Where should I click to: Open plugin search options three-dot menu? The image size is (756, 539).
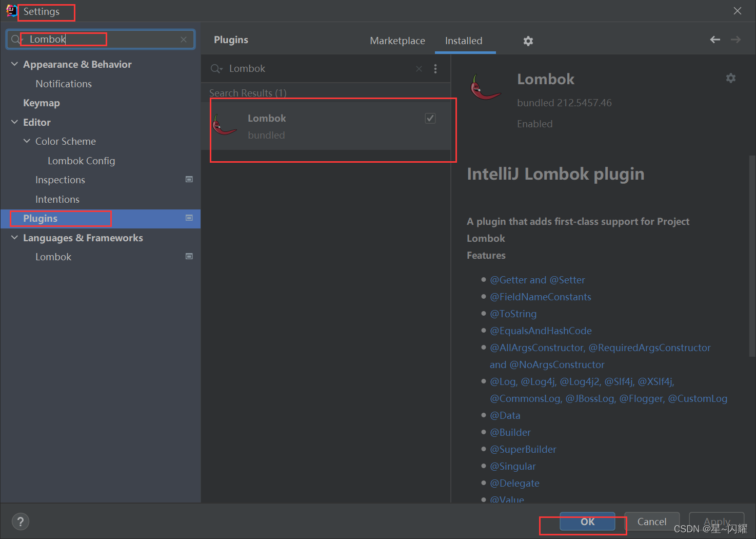435,69
